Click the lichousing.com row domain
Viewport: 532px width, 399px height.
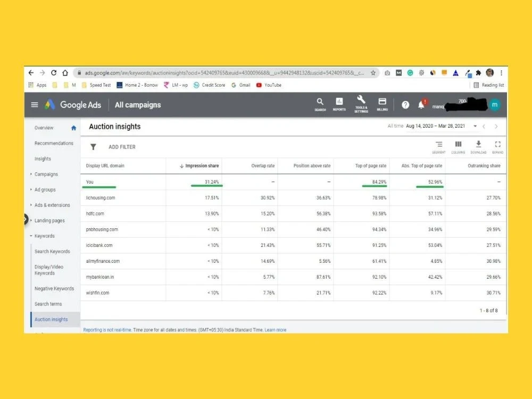pos(101,198)
